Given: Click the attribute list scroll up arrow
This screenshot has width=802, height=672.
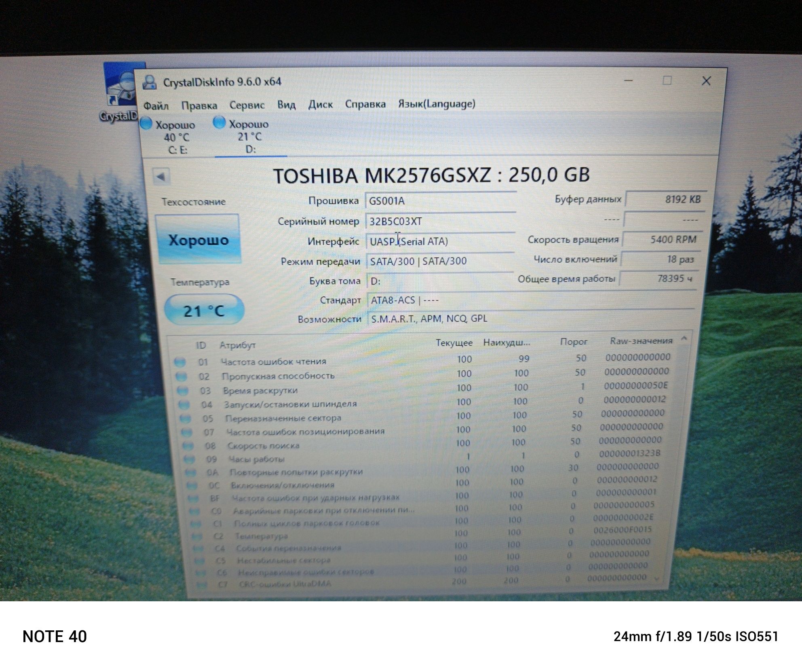Looking at the screenshot, I should click(684, 338).
